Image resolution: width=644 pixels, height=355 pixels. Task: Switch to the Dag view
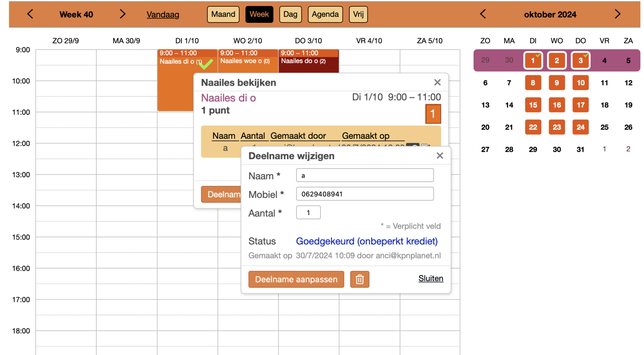(290, 14)
